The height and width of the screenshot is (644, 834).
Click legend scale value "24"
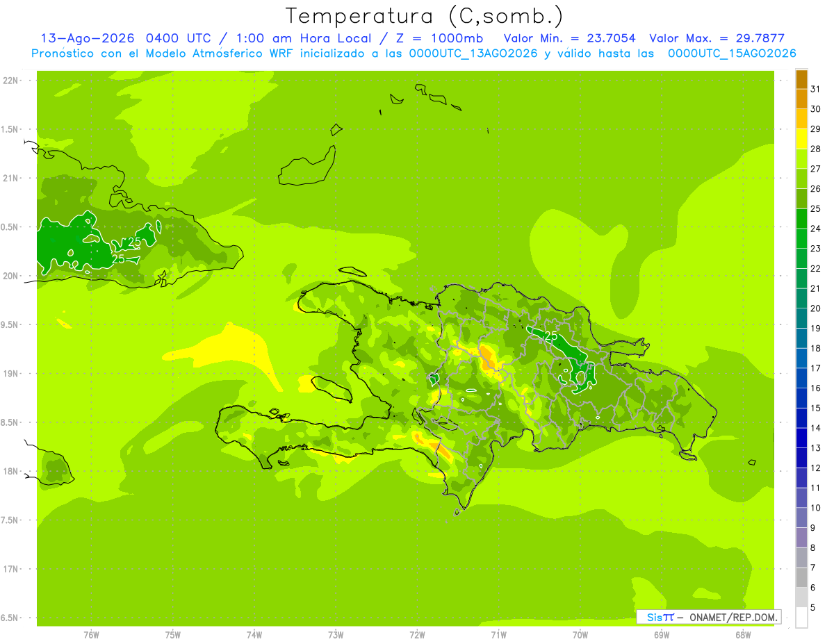click(x=816, y=229)
